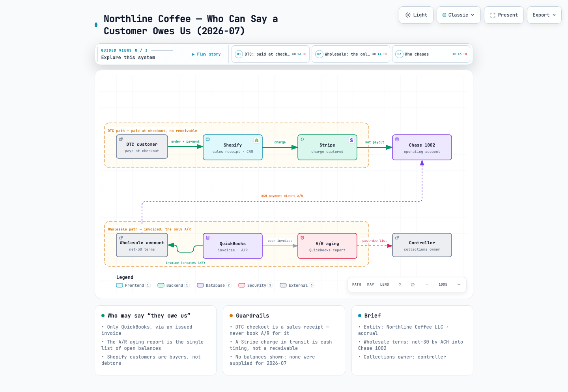The image size is (568, 392).
Task: Click the 'net payout' edge label
Action: click(375, 142)
